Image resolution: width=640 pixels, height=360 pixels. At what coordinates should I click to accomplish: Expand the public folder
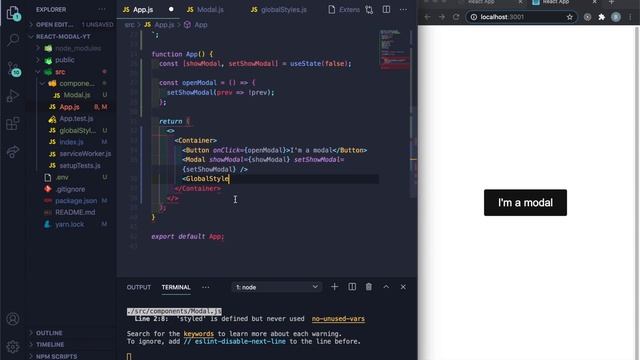tap(72, 60)
